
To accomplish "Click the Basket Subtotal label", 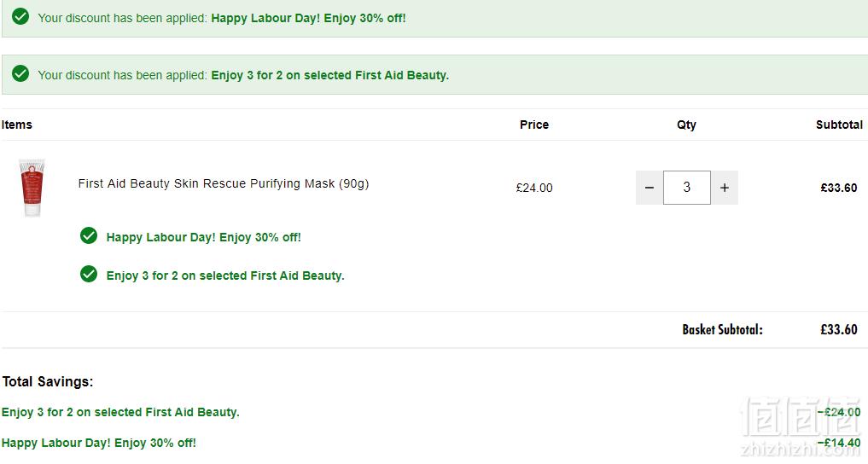I will click(x=722, y=329).
